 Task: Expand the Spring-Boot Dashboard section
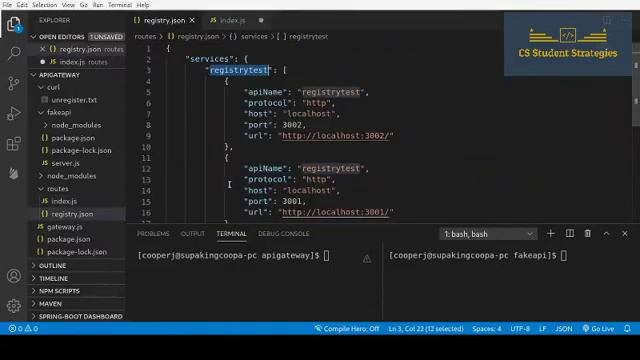tap(77, 316)
